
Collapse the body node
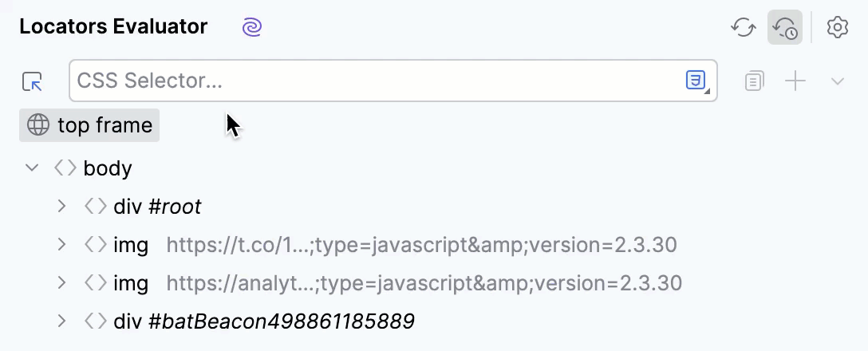(32, 168)
